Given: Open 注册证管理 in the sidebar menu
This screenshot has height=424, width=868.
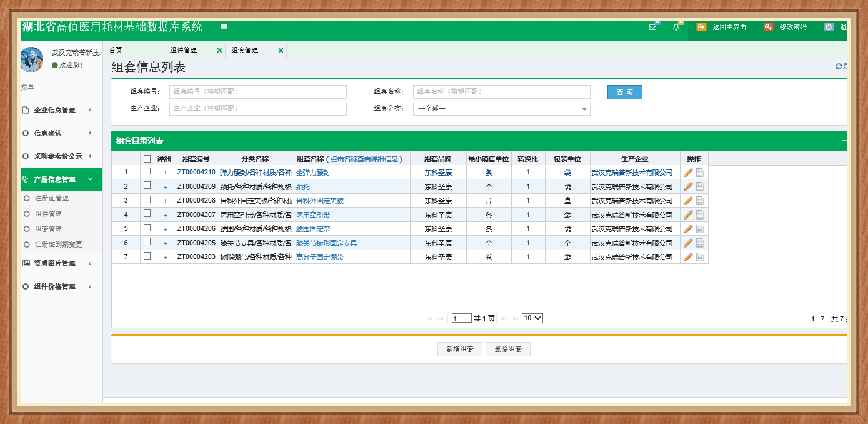Looking at the screenshot, I should [x=51, y=198].
